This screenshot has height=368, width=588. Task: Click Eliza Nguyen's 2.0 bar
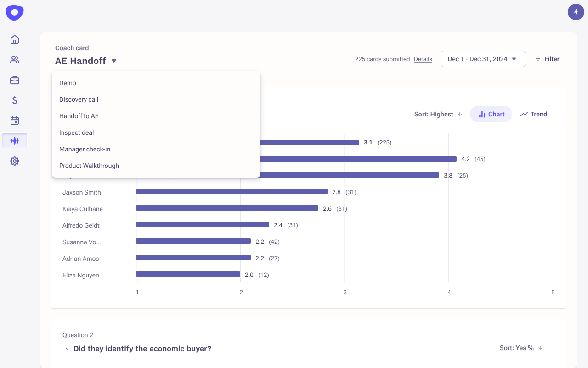pyautogui.click(x=188, y=274)
